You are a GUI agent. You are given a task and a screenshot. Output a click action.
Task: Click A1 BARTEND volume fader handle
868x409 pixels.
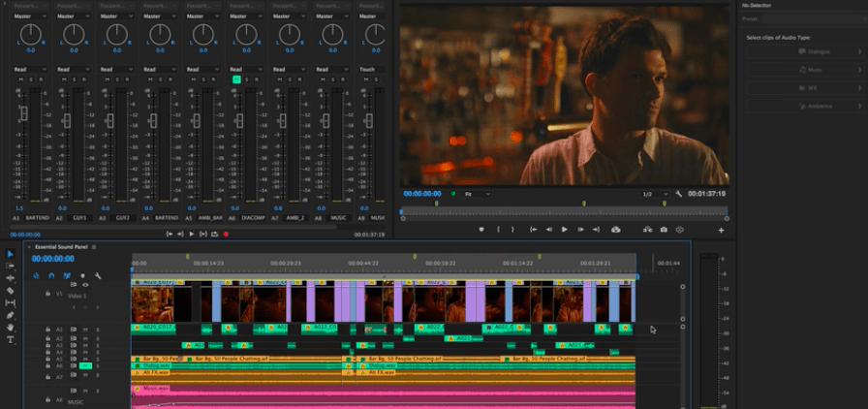tap(24, 113)
